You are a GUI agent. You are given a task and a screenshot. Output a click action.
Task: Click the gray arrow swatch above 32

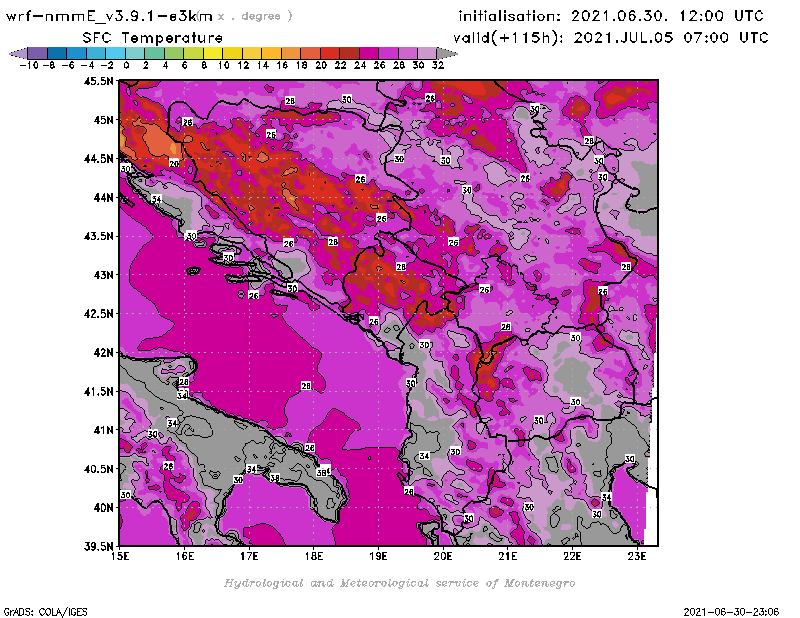(447, 53)
